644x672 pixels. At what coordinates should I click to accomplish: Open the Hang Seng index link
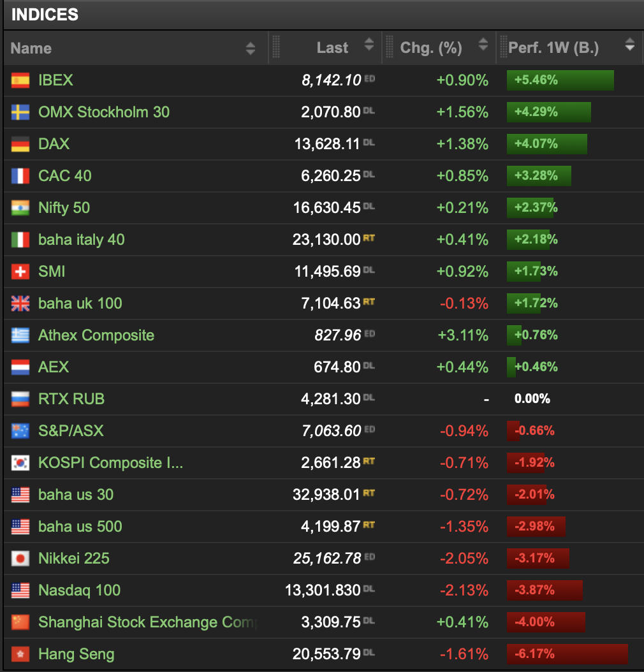coord(77,654)
